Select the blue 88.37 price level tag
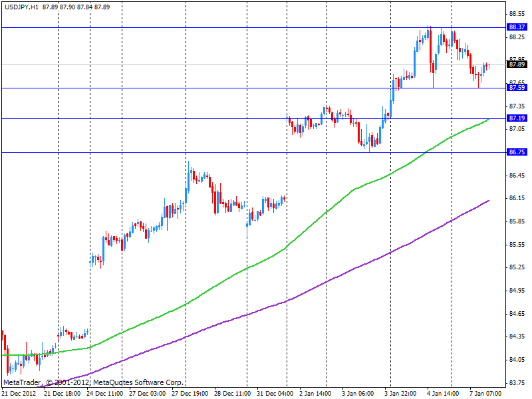Screen dimensions: 532x399 click(517, 27)
